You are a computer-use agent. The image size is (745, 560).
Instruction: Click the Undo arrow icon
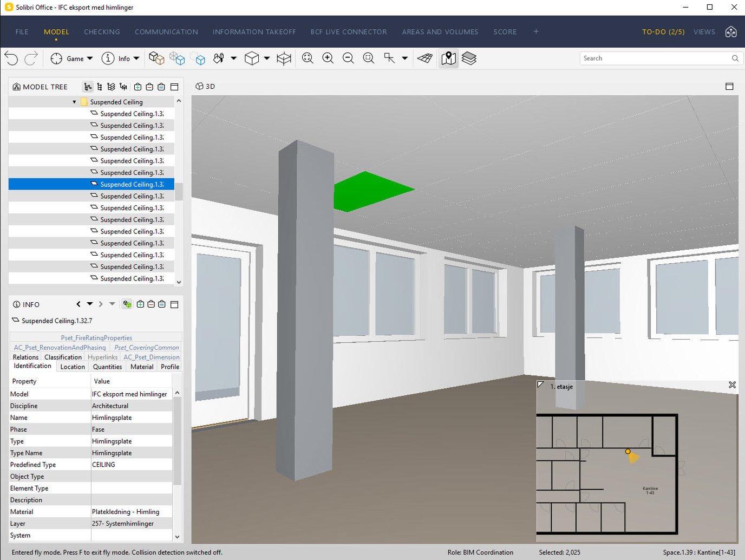[11, 58]
